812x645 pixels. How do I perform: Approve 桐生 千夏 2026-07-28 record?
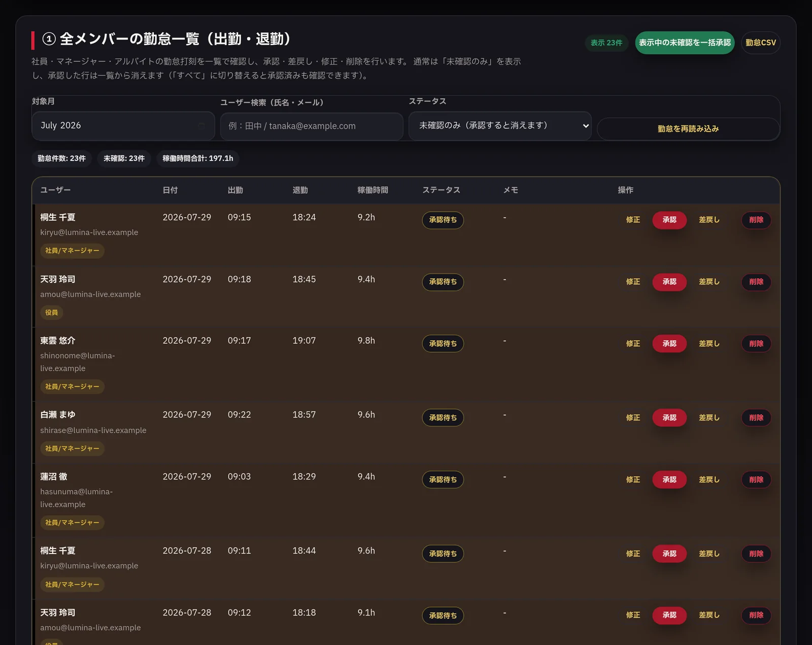(669, 554)
